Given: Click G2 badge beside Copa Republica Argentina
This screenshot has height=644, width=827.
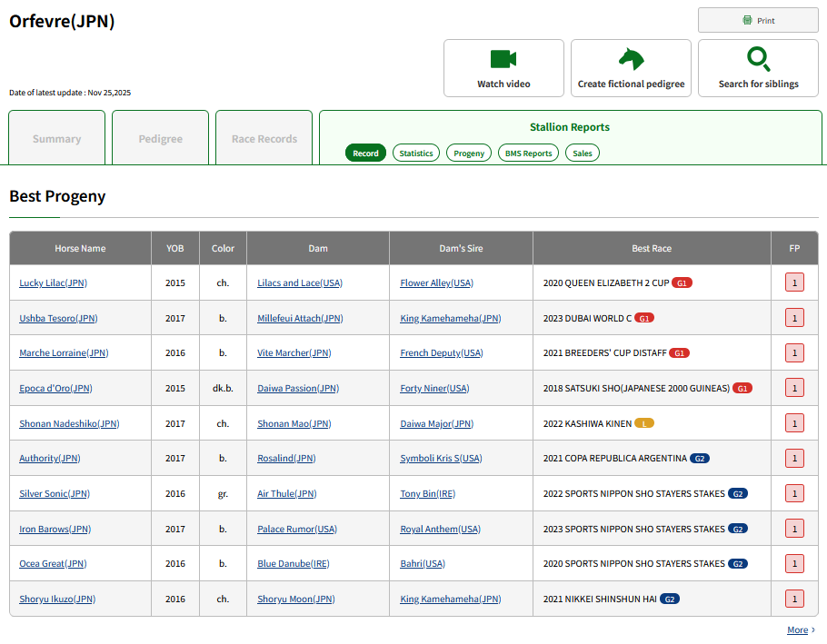Looking at the screenshot, I should pos(700,459).
